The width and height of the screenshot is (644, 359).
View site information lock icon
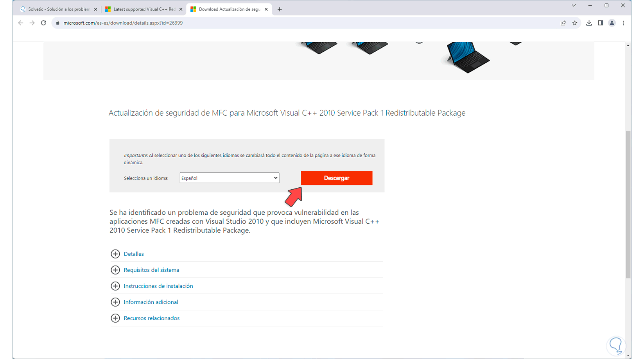58,23
